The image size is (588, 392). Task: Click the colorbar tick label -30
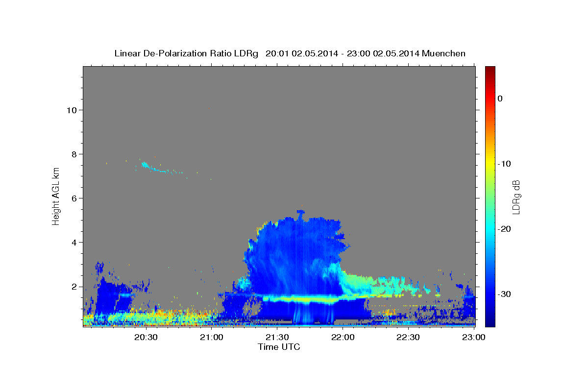(505, 294)
